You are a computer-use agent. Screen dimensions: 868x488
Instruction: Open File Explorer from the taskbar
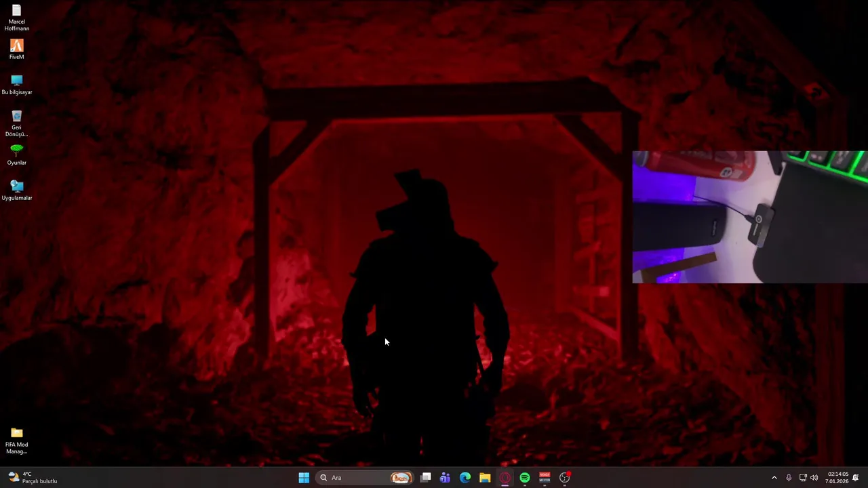click(485, 478)
